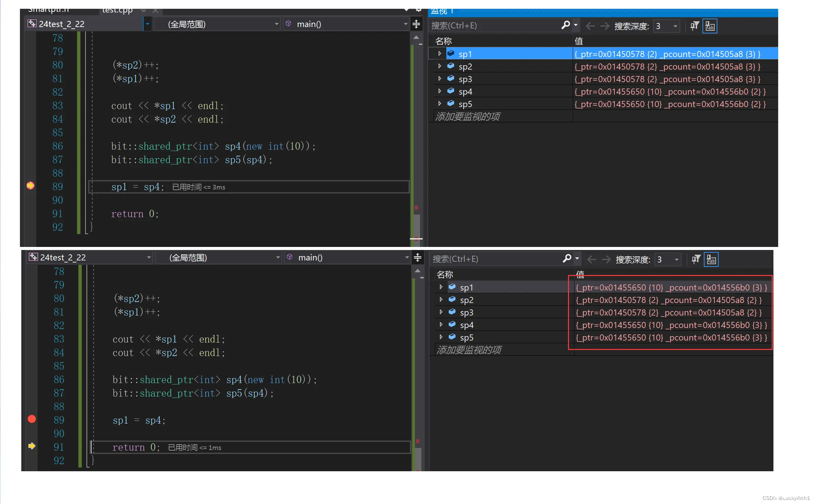Click 值 column header in upper watch
Screen dimensions: 815x504
pyautogui.click(x=579, y=41)
